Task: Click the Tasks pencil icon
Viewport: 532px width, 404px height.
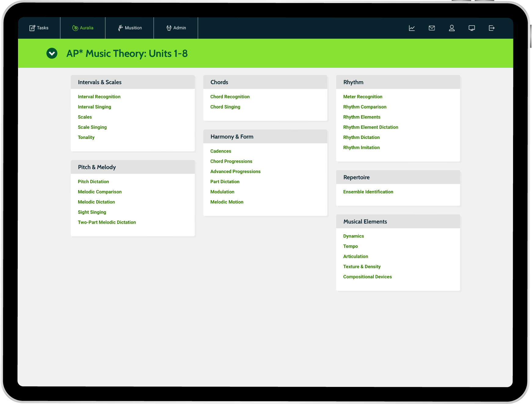Action: click(x=32, y=28)
